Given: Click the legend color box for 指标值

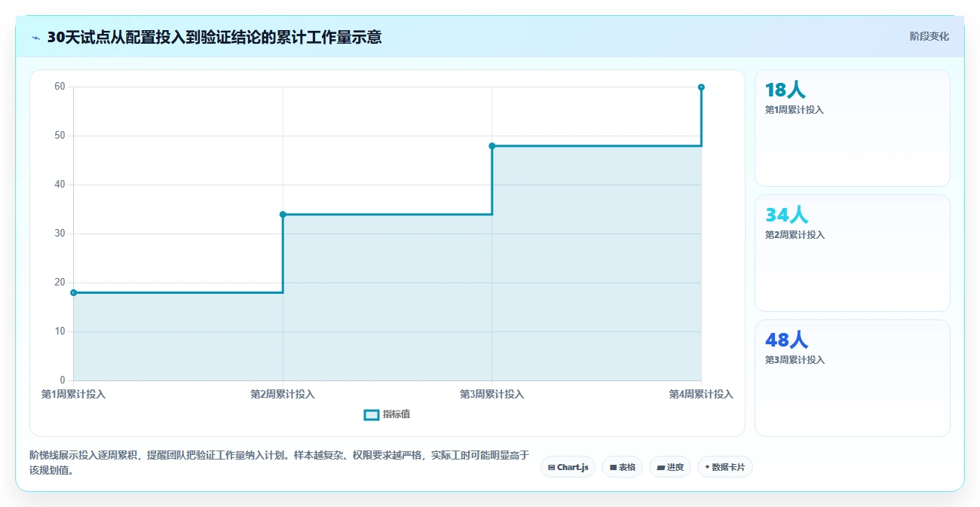Looking at the screenshot, I should pyautogui.click(x=372, y=414).
